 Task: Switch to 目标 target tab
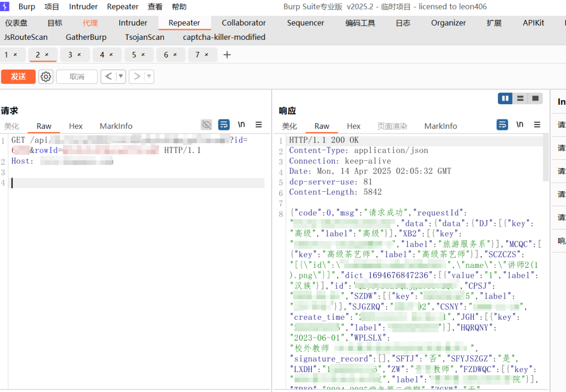[x=55, y=23]
